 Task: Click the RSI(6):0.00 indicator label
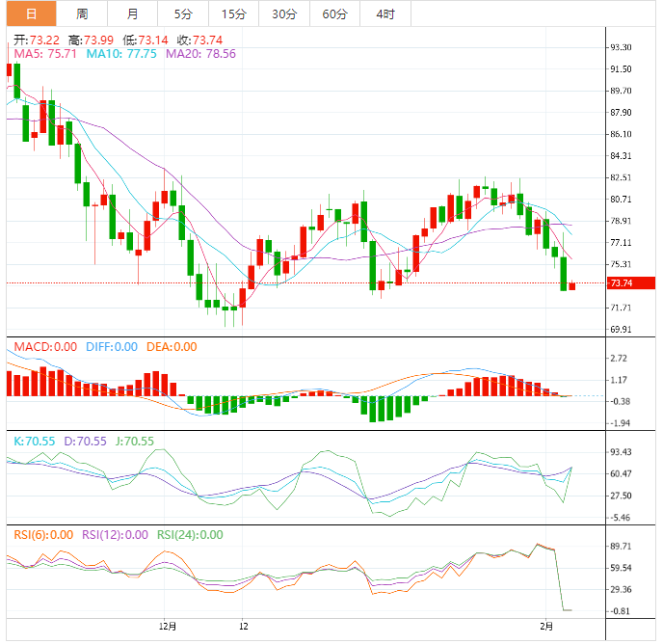42,535
